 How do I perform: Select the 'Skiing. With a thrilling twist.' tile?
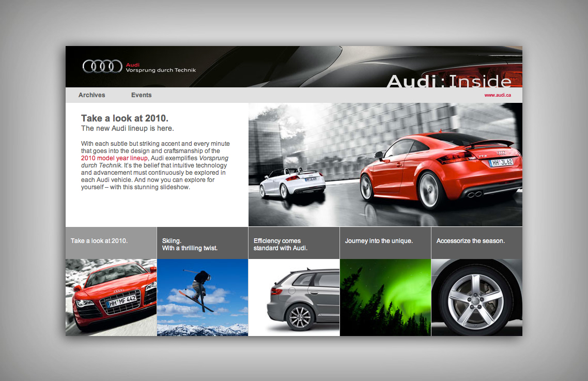click(x=203, y=243)
